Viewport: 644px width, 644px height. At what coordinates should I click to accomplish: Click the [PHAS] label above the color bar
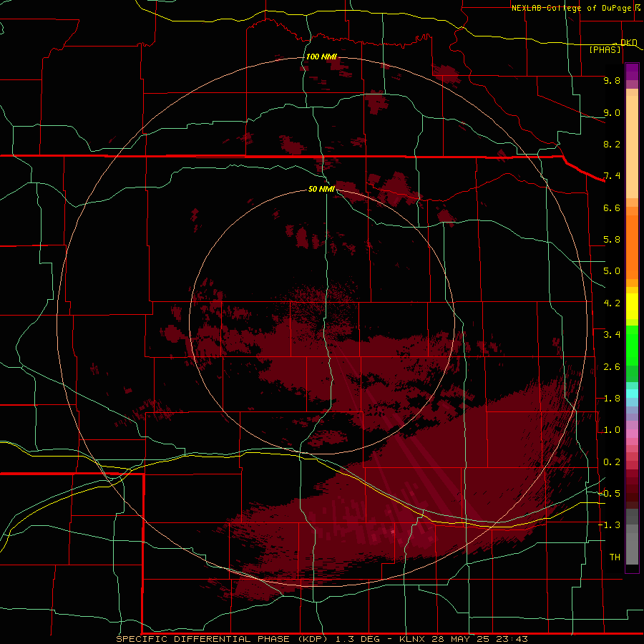pyautogui.click(x=605, y=50)
